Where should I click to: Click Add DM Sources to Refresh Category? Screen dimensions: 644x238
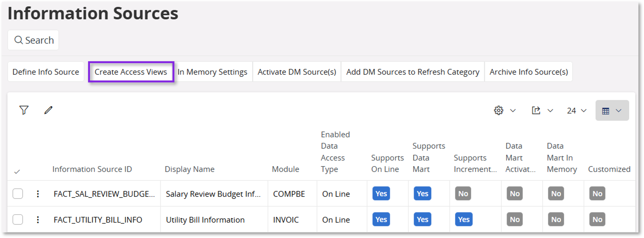413,72
